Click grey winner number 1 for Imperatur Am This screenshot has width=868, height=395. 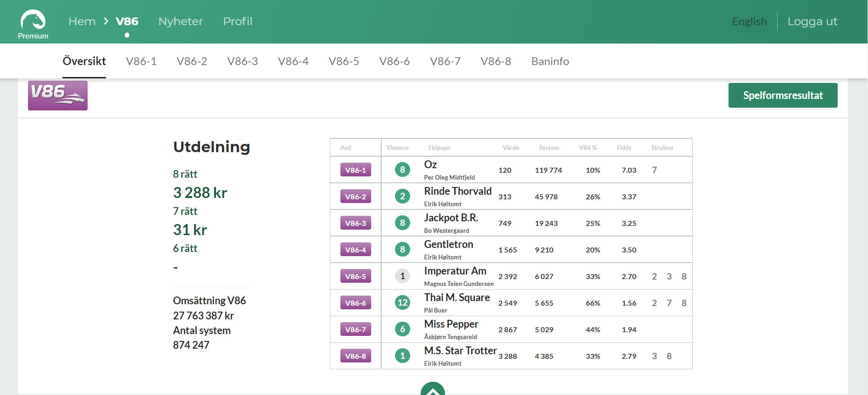(402, 276)
